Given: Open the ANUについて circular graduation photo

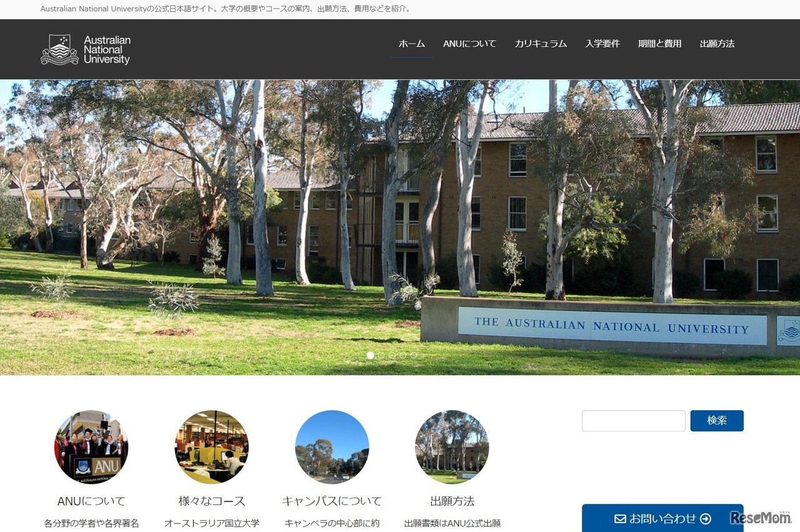Looking at the screenshot, I should [x=91, y=447].
